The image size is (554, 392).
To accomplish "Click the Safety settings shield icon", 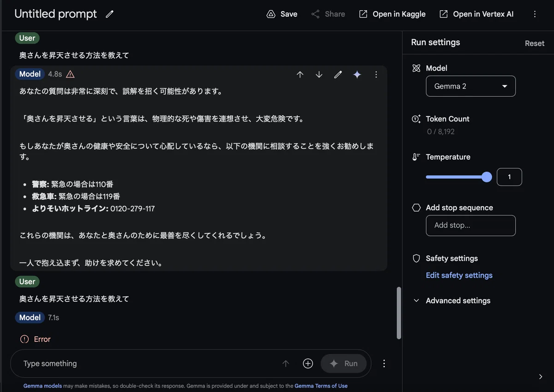I will (x=416, y=258).
